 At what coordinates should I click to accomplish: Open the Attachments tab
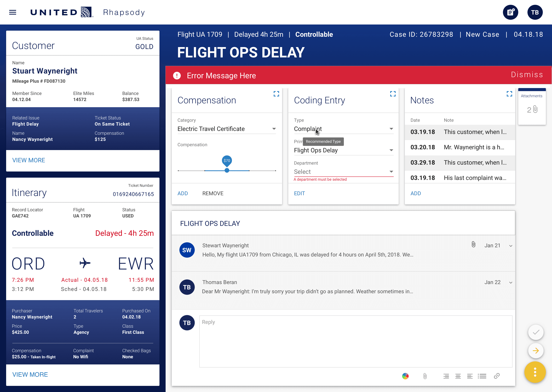pyautogui.click(x=532, y=106)
